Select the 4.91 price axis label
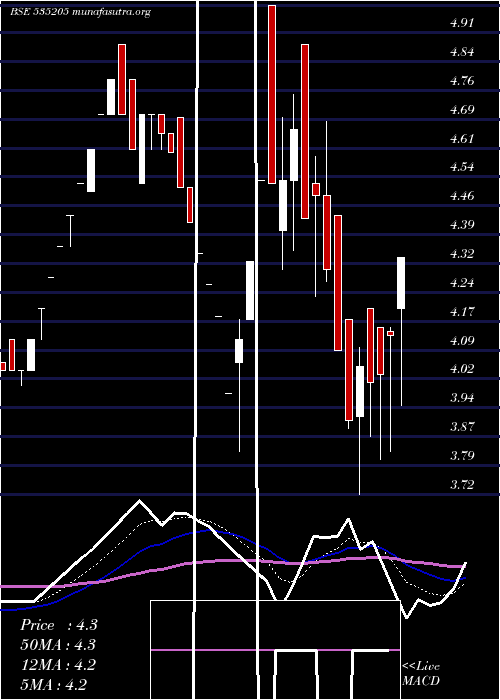This screenshot has height=700, width=500. pos(462,23)
